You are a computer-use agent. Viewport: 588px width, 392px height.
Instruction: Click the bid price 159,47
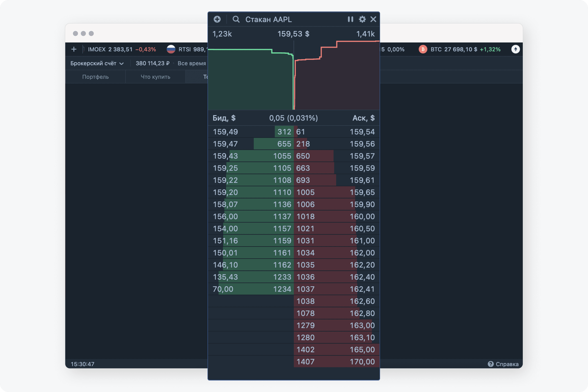[x=225, y=144]
